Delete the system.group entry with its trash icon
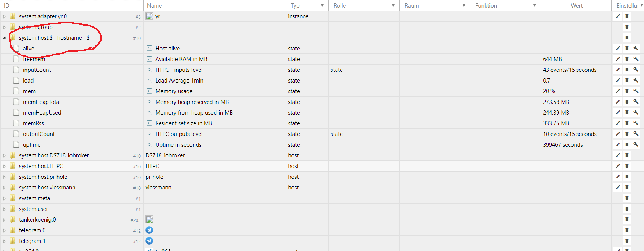Viewport: 644px width, 251px height. click(x=627, y=27)
